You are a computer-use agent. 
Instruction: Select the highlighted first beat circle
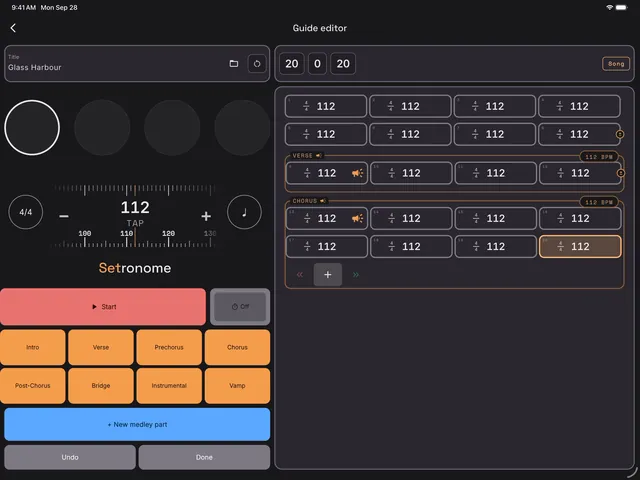pyautogui.click(x=32, y=127)
